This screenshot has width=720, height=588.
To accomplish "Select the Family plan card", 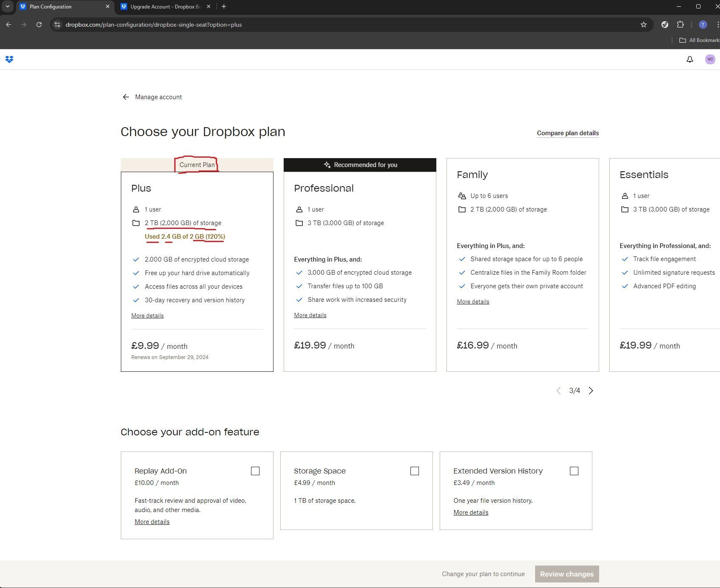I will click(522, 265).
